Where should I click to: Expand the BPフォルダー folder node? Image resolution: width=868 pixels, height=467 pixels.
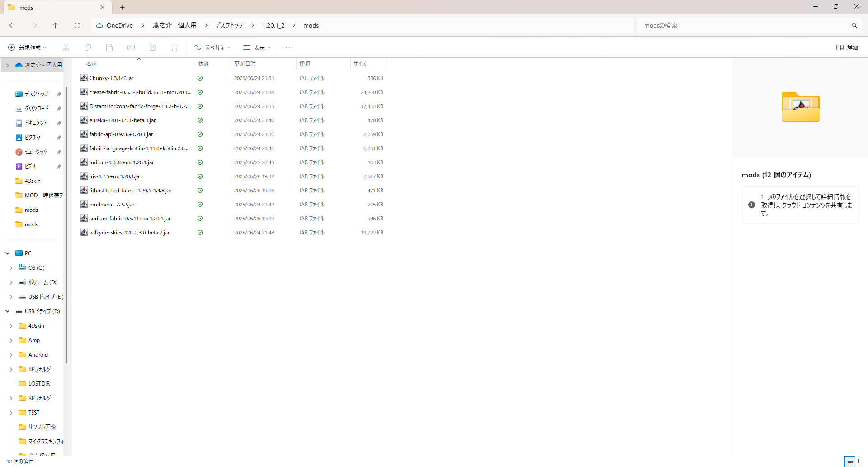pyautogui.click(x=11, y=369)
